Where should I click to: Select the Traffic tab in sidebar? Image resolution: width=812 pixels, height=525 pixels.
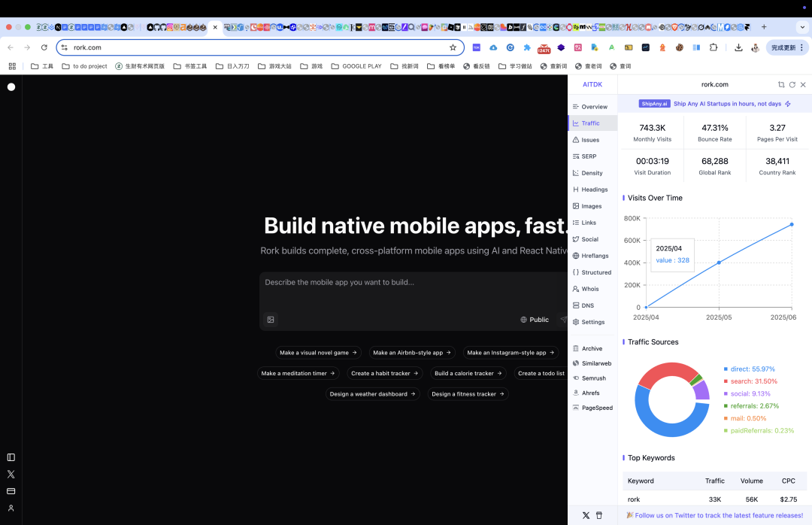592,123
